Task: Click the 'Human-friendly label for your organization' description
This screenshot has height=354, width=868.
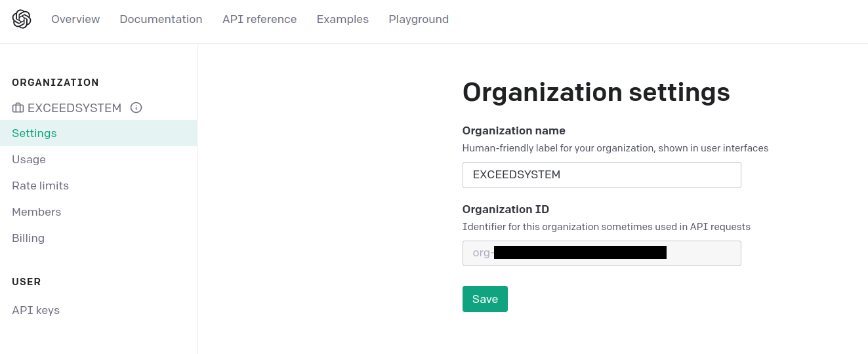Action: pyautogui.click(x=615, y=148)
